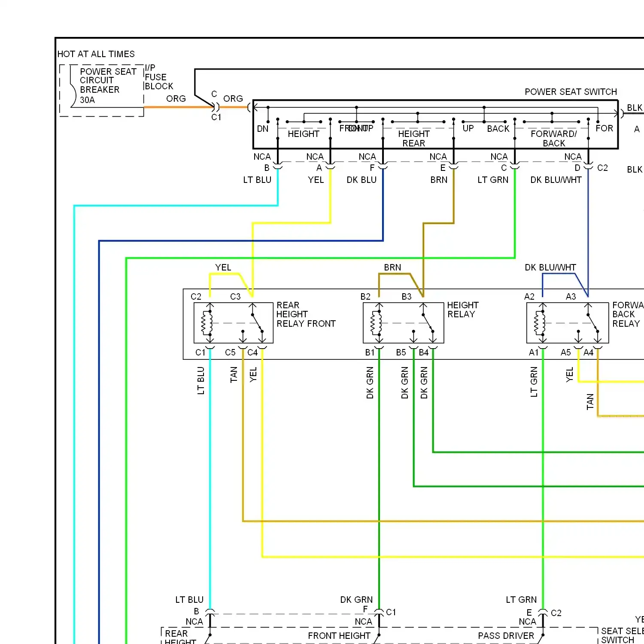Viewport: 644px width, 644px height.
Task: Click the FORWARD/BACK label inside the switch
Action: coord(553,138)
